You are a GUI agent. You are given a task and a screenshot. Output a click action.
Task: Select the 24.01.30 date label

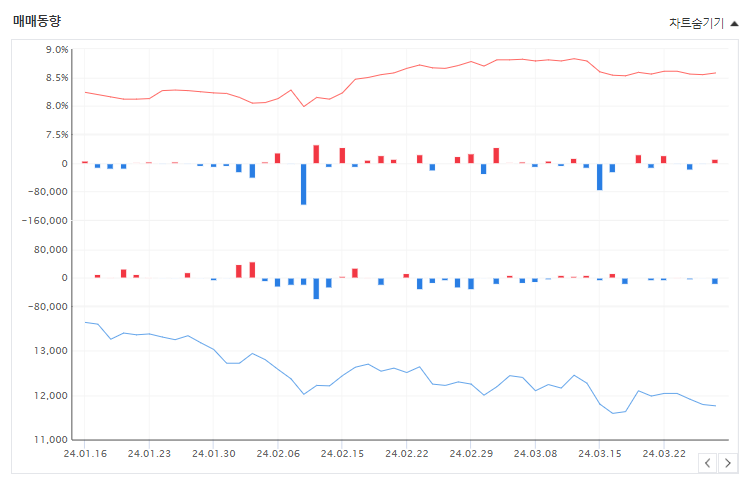tap(214, 453)
